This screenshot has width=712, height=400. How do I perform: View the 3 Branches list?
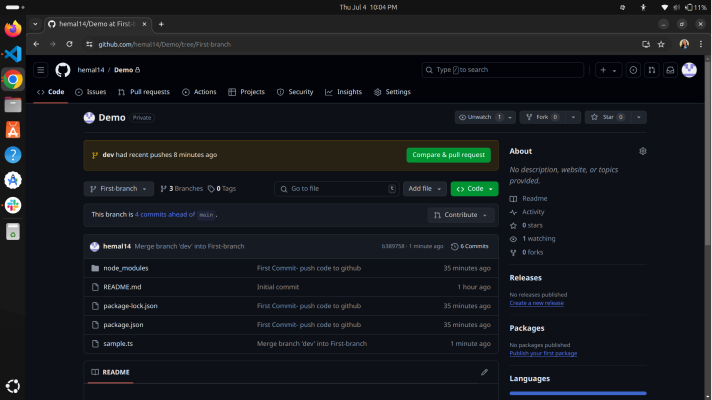tap(182, 189)
